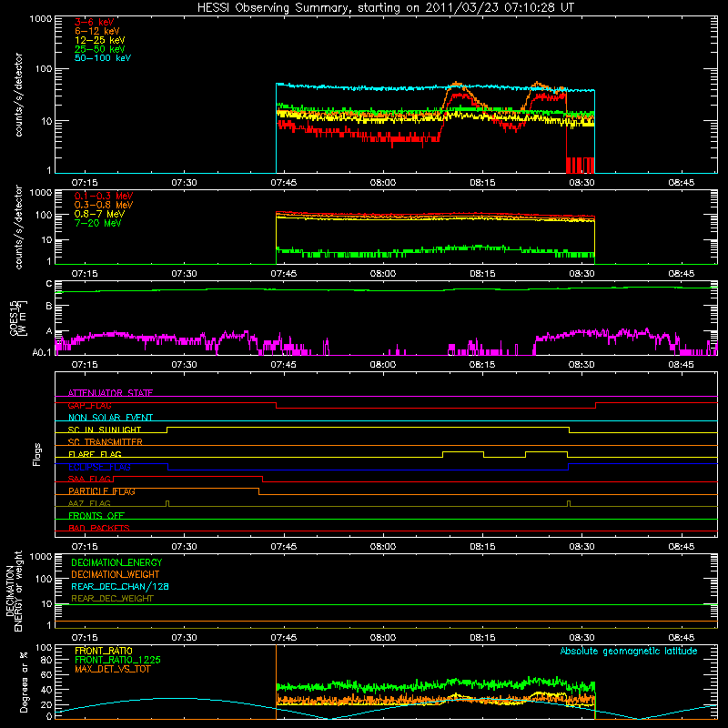
Task: Click the '12-25 keV' legend entry
Action: (x=100, y=40)
